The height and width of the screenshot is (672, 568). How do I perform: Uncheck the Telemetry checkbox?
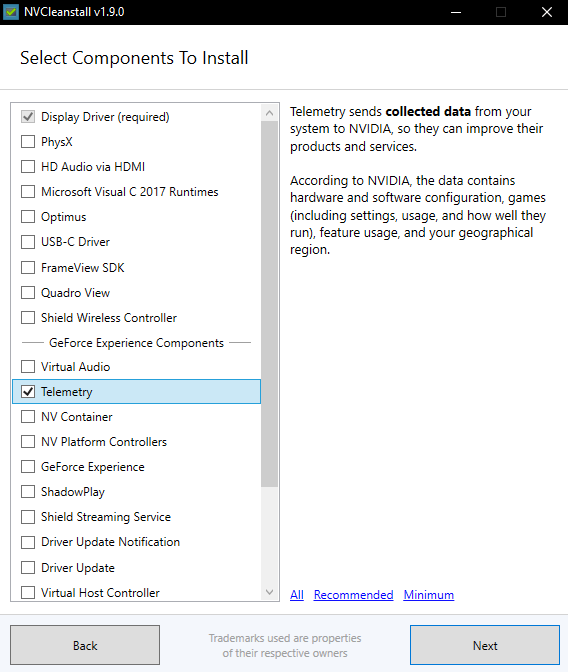coord(28,392)
